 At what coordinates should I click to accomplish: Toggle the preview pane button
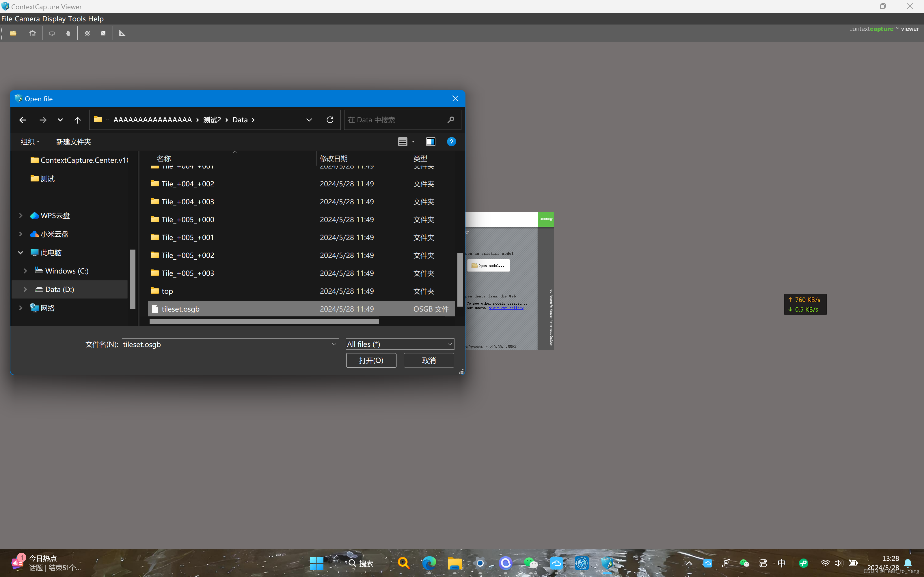pyautogui.click(x=430, y=142)
